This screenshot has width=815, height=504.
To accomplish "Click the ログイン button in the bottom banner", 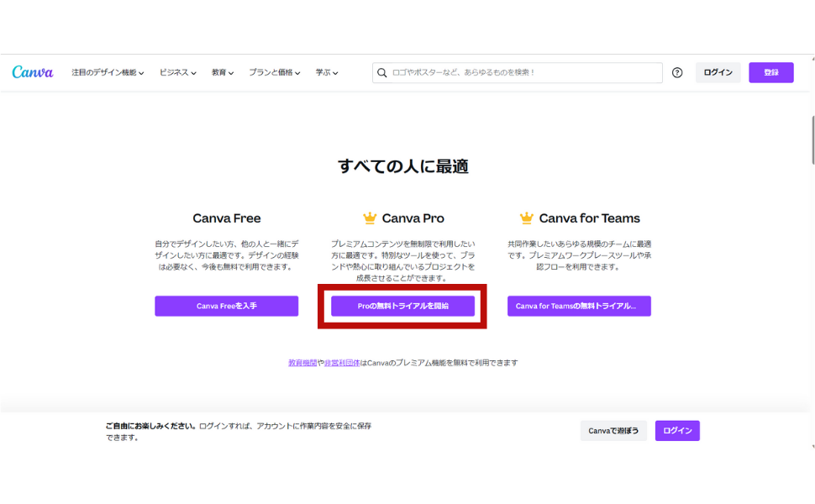I will 677,431.
